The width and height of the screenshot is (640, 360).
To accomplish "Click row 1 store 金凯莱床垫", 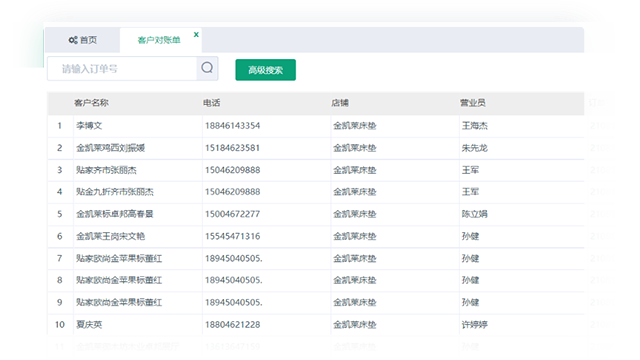I will pyautogui.click(x=355, y=126).
